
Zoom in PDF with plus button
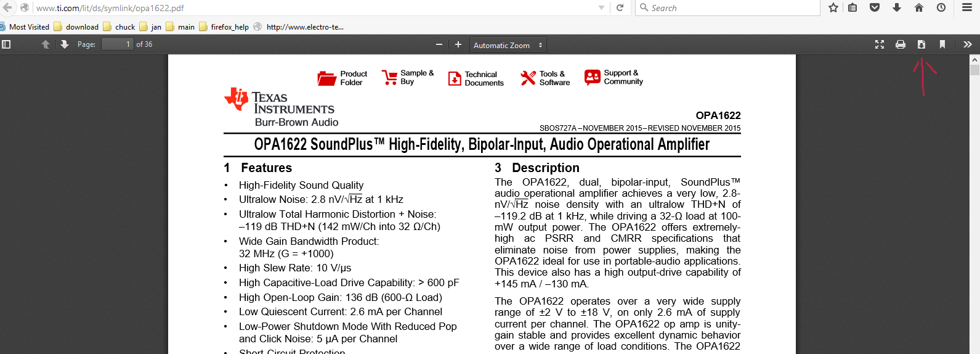tap(458, 44)
